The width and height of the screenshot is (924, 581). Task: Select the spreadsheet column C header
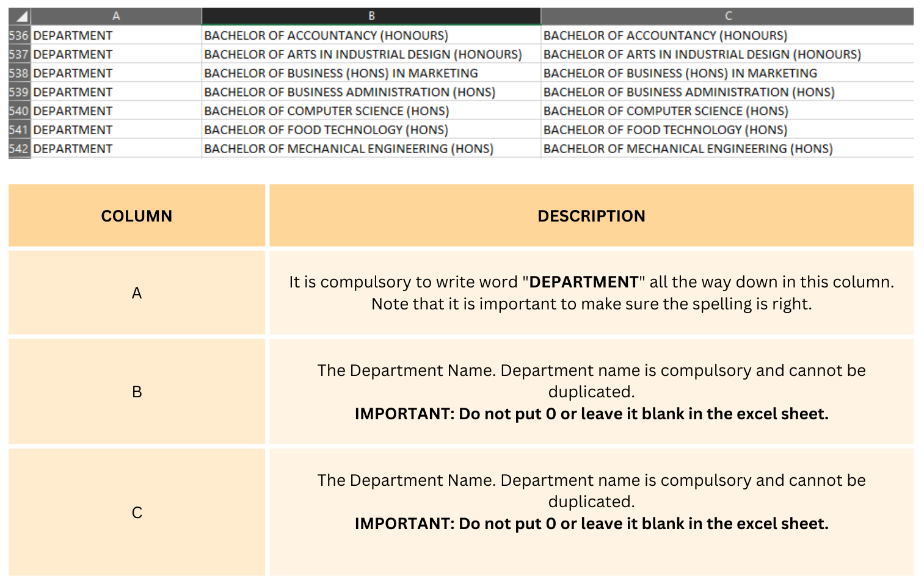[727, 16]
